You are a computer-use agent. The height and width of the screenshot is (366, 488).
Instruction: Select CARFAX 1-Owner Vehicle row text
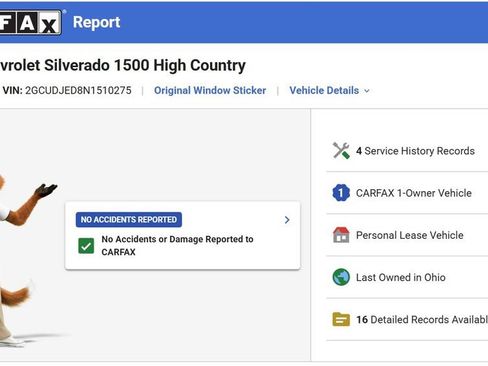coord(414,193)
